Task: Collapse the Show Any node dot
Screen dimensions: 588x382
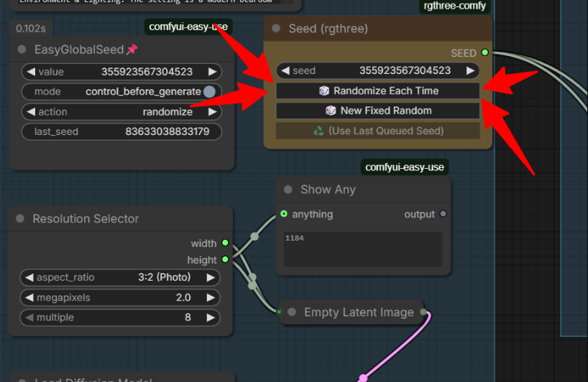Action: coord(288,190)
